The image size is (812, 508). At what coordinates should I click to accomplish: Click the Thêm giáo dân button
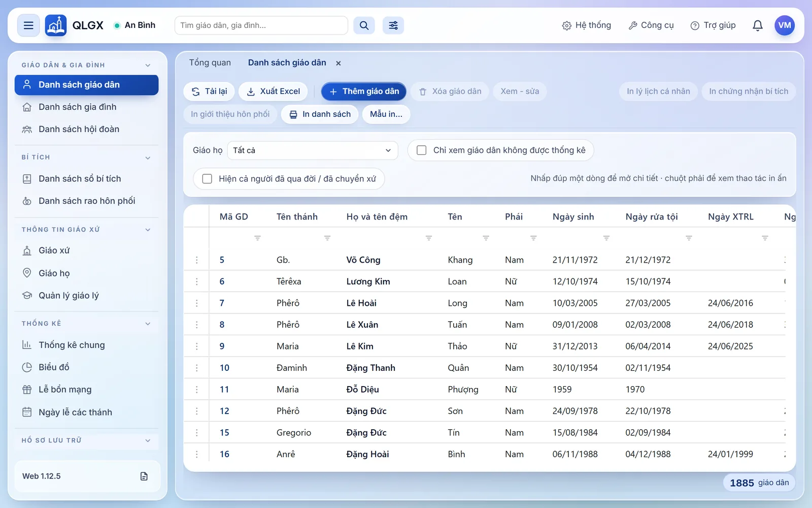pyautogui.click(x=364, y=91)
